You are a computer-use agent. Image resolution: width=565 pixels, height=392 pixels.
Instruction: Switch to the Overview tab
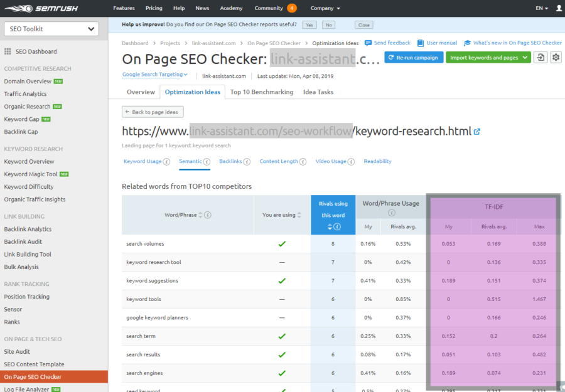[x=141, y=92]
